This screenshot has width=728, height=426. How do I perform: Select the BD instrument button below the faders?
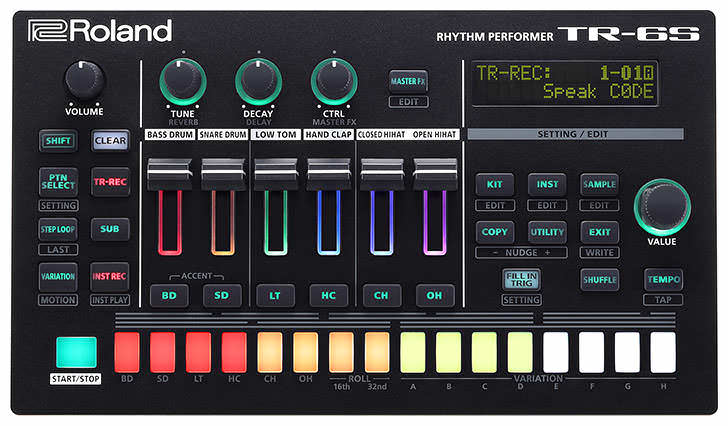tap(169, 296)
